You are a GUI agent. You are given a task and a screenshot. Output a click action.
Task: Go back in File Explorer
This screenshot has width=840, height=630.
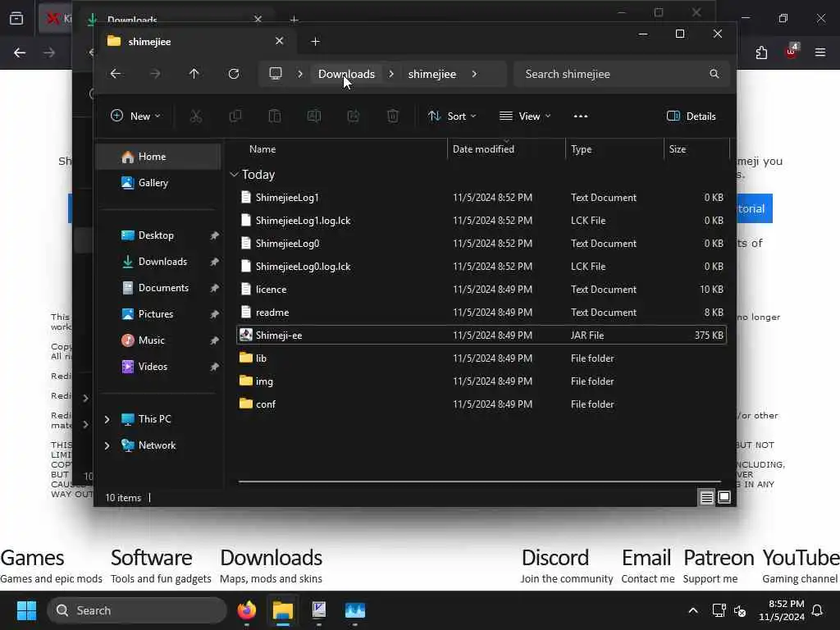116,74
